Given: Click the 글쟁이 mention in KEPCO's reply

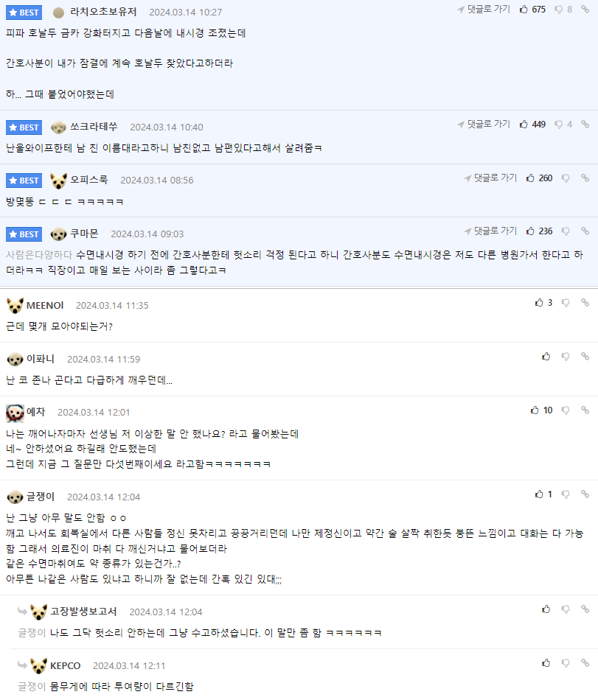Looking at the screenshot, I should coord(32,686).
